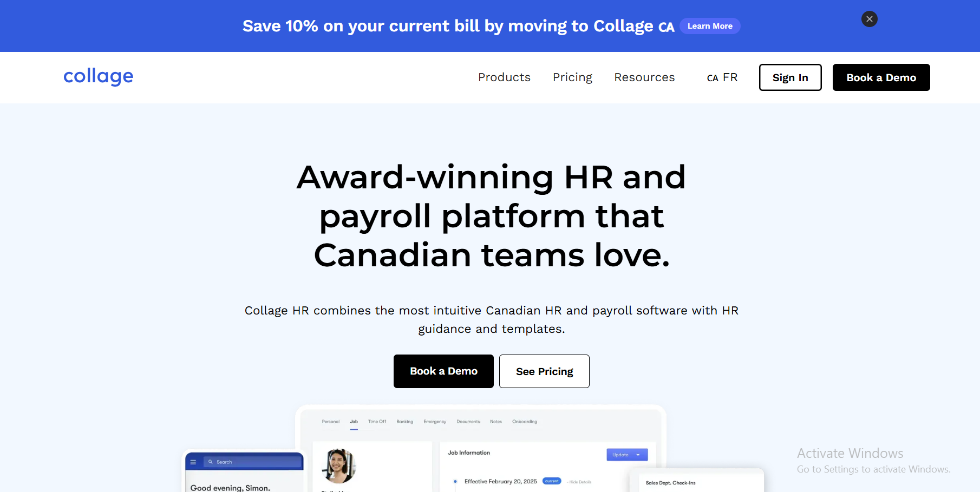Close the promotional banner with the X icon

pyautogui.click(x=869, y=19)
